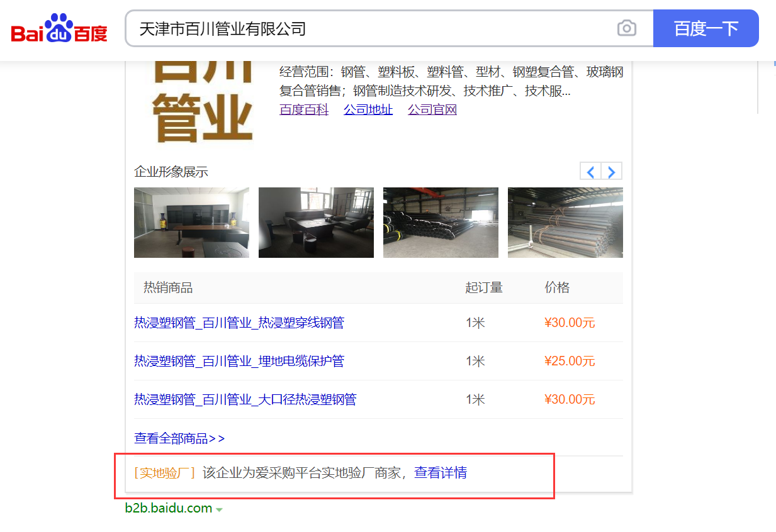The height and width of the screenshot is (532, 776).
Task: Open the 百度百科 link
Action: (304, 109)
